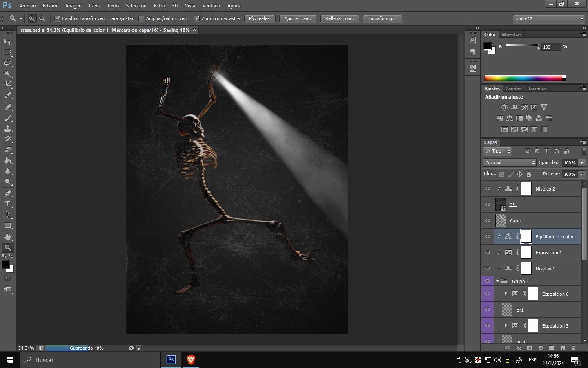Image resolution: width=588 pixels, height=368 pixels.
Task: Open the Archivo menu
Action: pyautogui.click(x=27, y=6)
